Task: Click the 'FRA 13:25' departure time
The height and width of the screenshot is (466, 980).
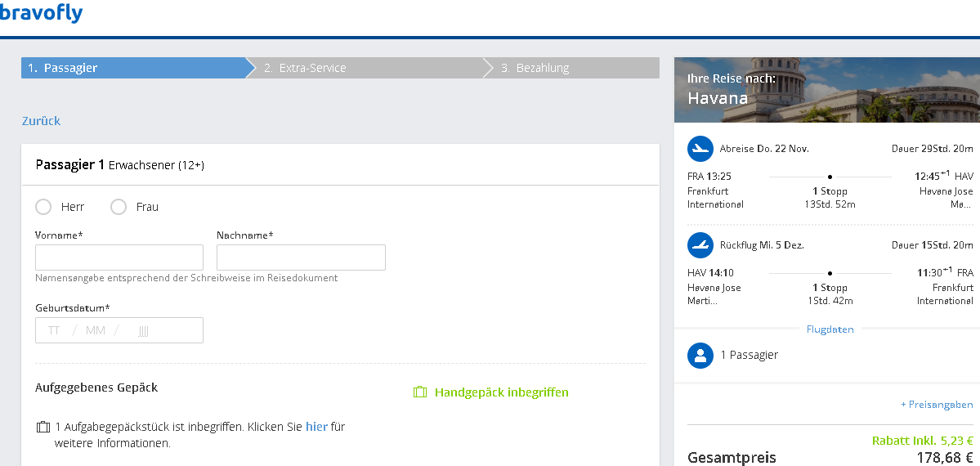Action: 709,177
